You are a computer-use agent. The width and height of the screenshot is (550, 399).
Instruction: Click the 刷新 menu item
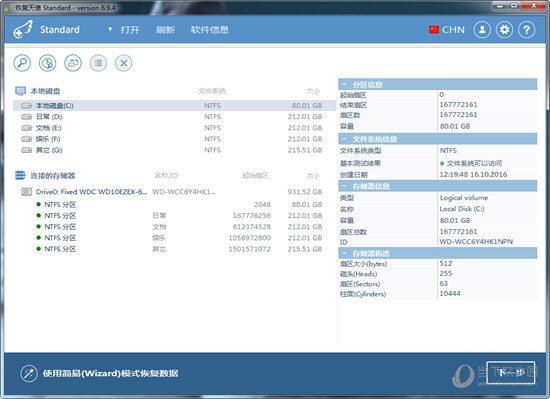[165, 30]
